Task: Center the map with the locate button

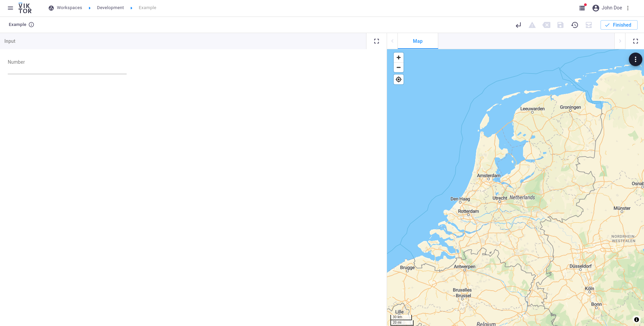Action: click(x=398, y=80)
